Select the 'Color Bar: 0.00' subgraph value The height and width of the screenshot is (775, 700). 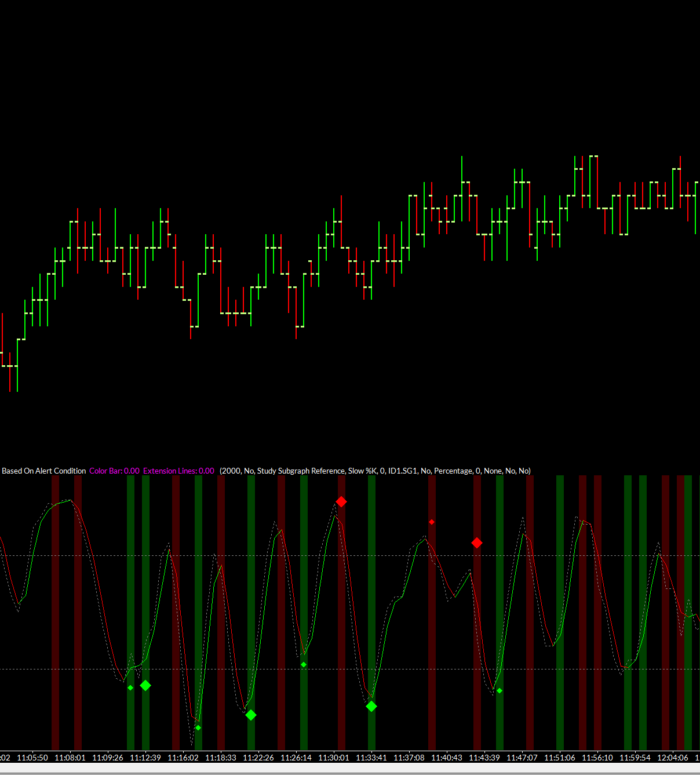114,471
